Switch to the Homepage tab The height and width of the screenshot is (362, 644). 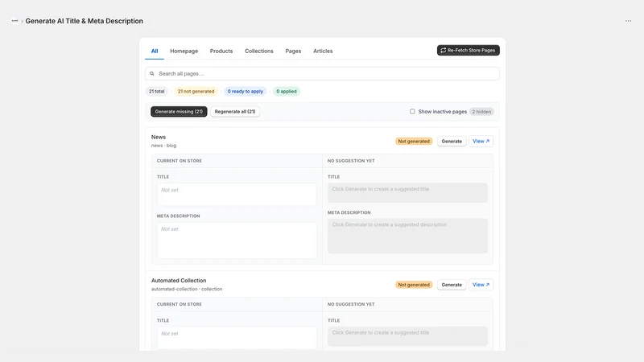(184, 51)
